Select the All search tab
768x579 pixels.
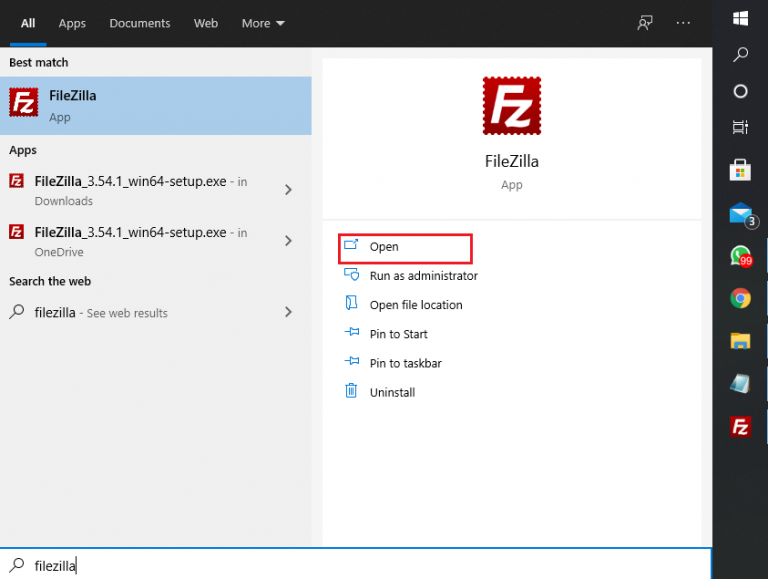click(28, 24)
